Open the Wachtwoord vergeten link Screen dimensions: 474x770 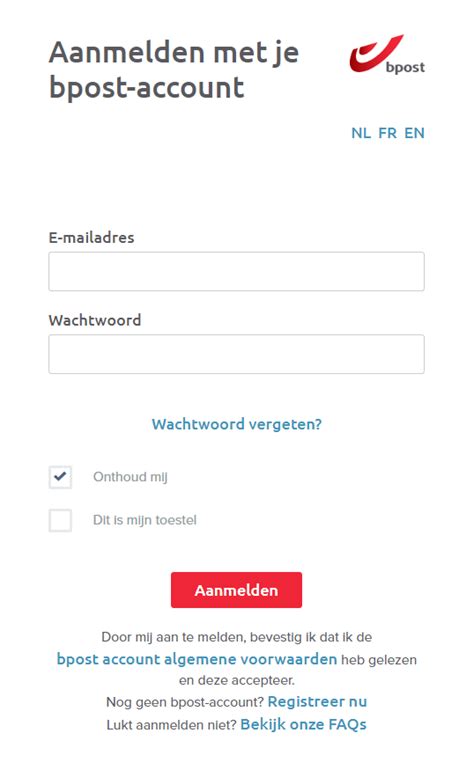[x=237, y=424]
